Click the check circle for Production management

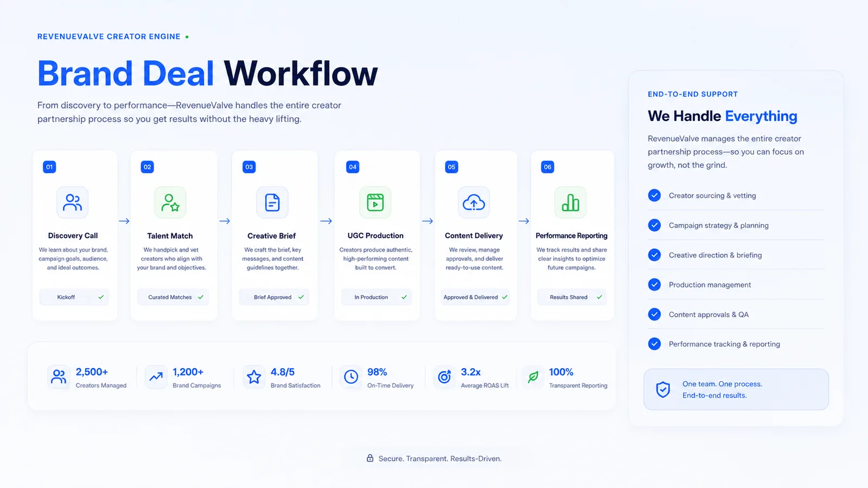pyautogui.click(x=655, y=285)
